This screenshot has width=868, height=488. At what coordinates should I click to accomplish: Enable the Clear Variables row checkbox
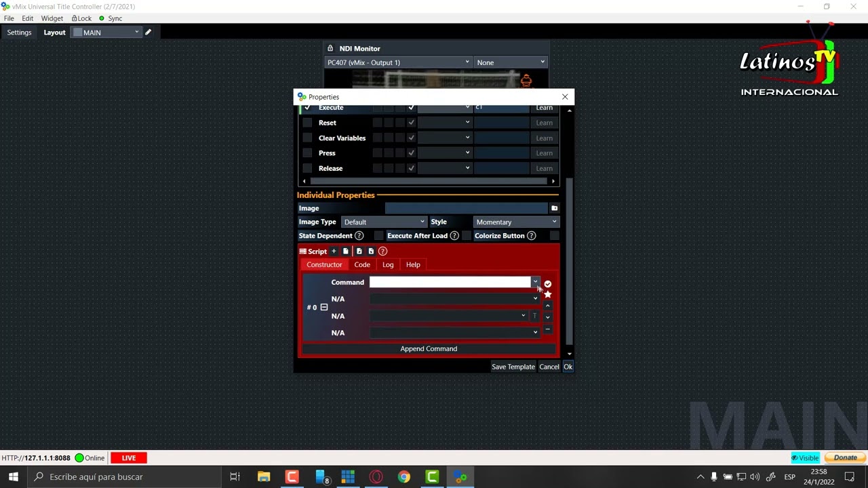tap(308, 138)
